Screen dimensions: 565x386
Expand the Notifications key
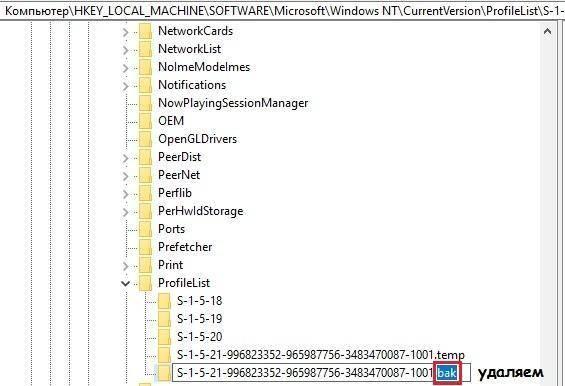(125, 86)
